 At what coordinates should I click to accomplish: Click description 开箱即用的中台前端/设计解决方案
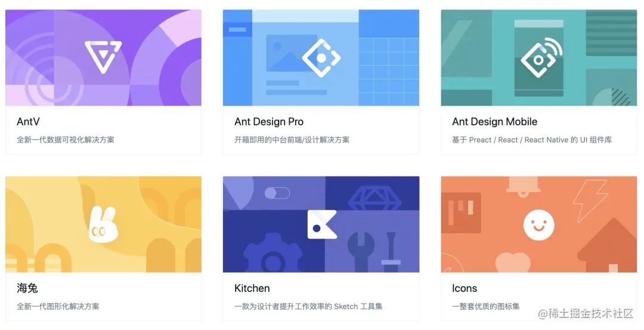[x=292, y=140]
